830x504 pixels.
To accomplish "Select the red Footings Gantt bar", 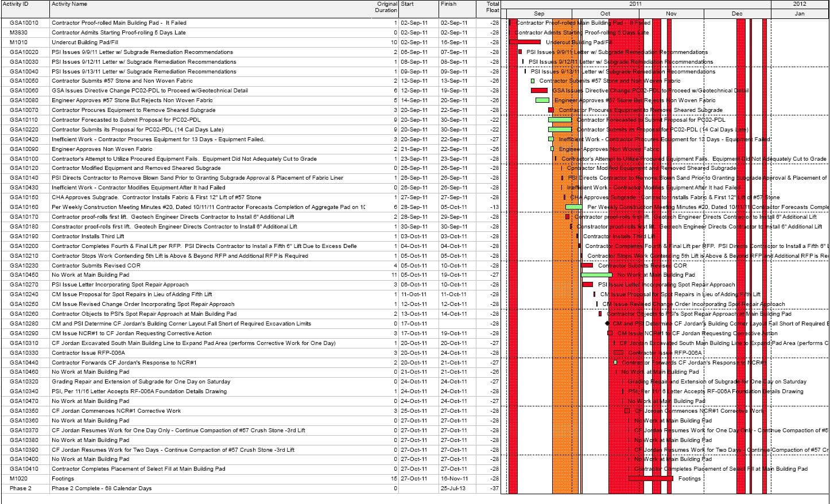I will [650, 478].
